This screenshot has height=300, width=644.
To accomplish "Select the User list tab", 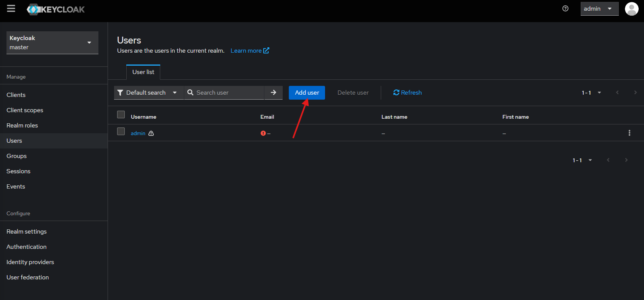I will tap(143, 72).
